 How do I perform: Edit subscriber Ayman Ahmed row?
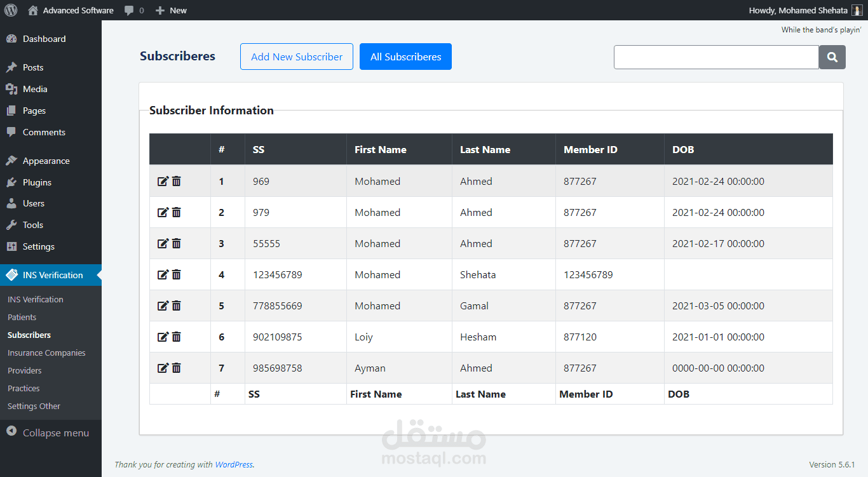(x=163, y=368)
